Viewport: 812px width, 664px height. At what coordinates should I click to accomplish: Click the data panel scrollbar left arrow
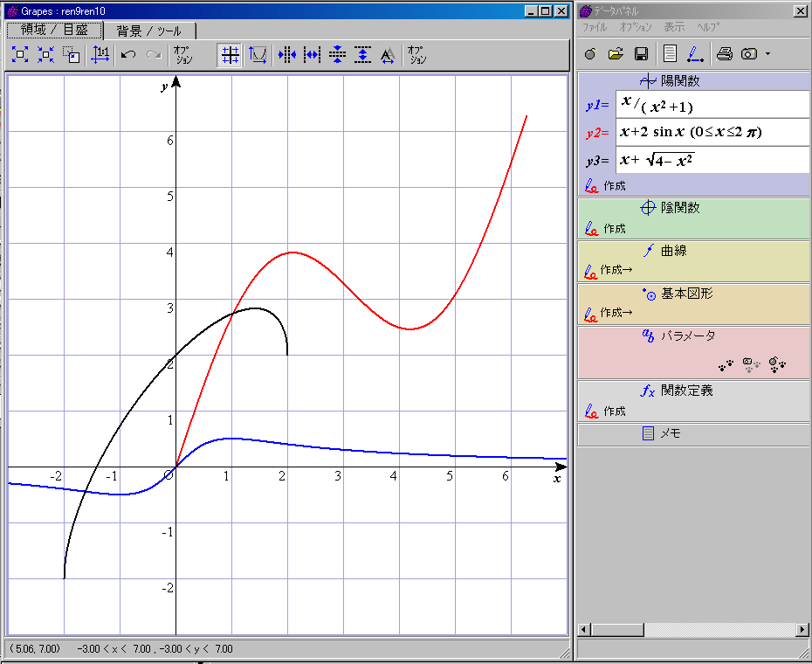coord(585,630)
